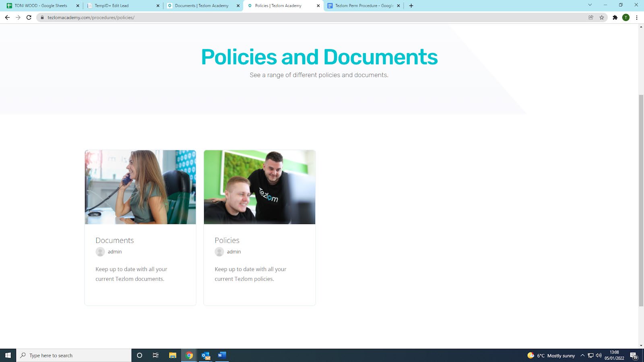644x362 pixels.
Task: Open the Documents card title link
Action: pos(115,240)
